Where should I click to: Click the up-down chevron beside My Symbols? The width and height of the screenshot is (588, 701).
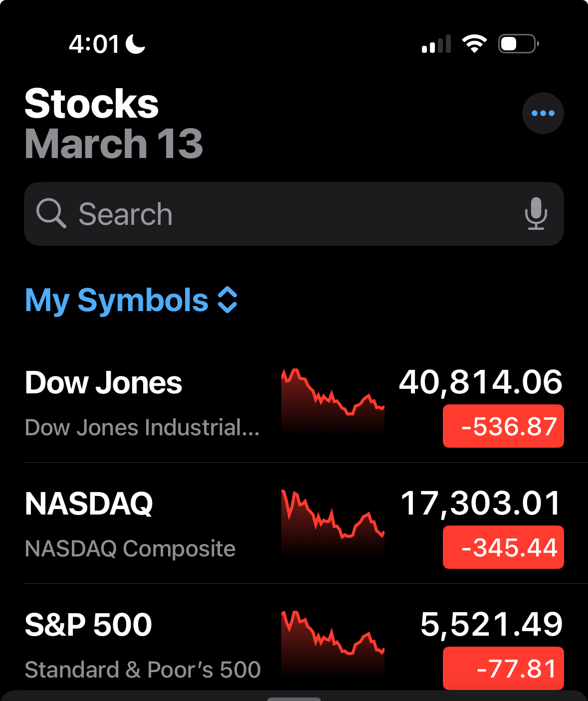coord(227,300)
